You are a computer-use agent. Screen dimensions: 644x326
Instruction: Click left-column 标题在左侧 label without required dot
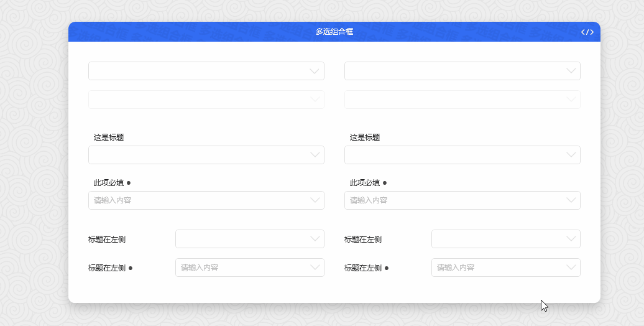click(x=107, y=240)
